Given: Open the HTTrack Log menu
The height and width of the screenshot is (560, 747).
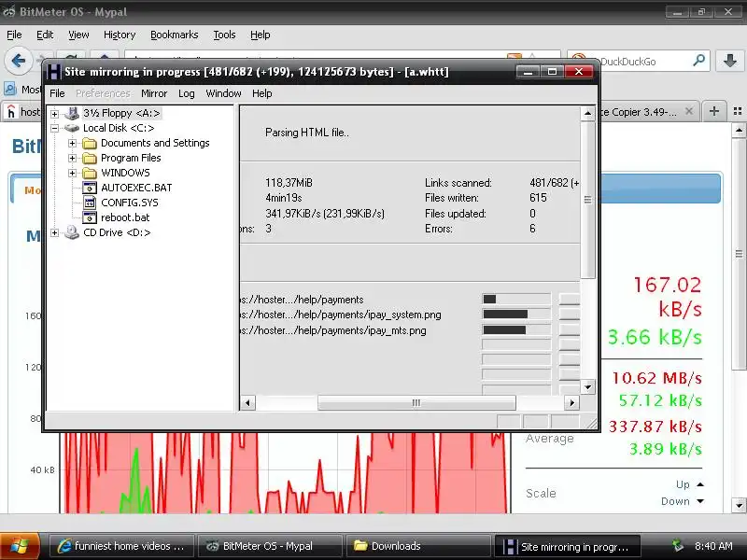Looking at the screenshot, I should click(186, 93).
